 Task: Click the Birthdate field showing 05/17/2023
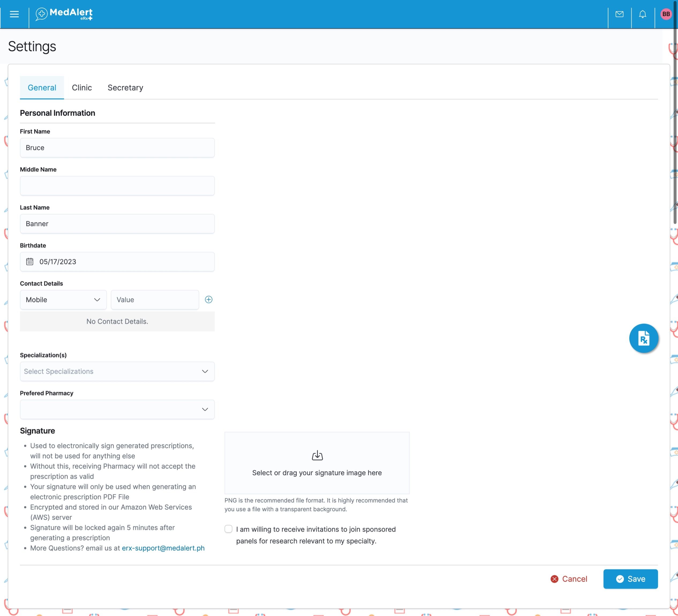117,261
